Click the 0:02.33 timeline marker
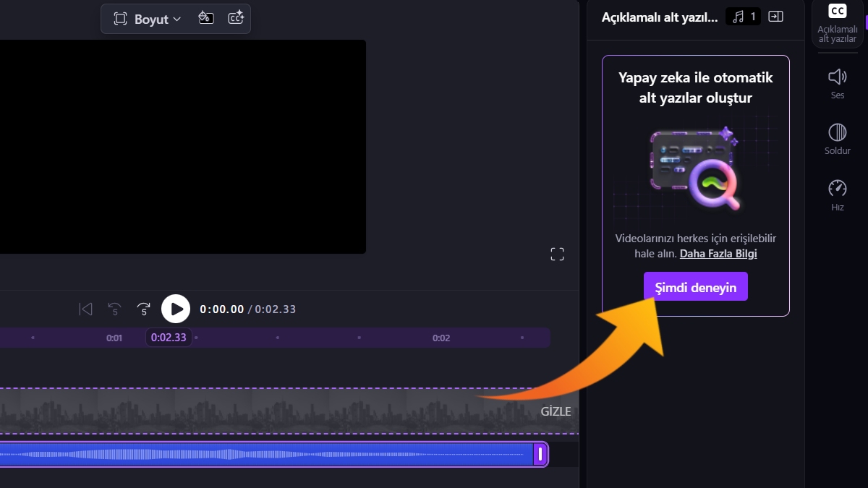Screen dimensions: 868x488 169,338
